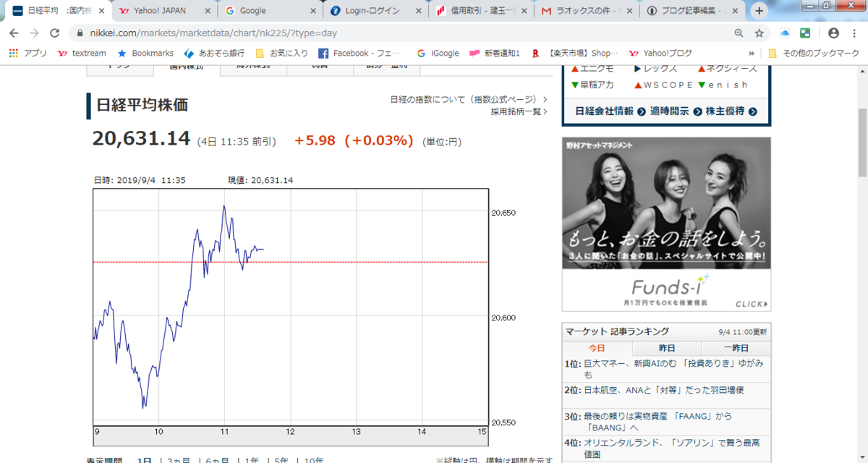Select the 今日 ranking tab
The height and width of the screenshot is (463, 868).
(x=596, y=348)
